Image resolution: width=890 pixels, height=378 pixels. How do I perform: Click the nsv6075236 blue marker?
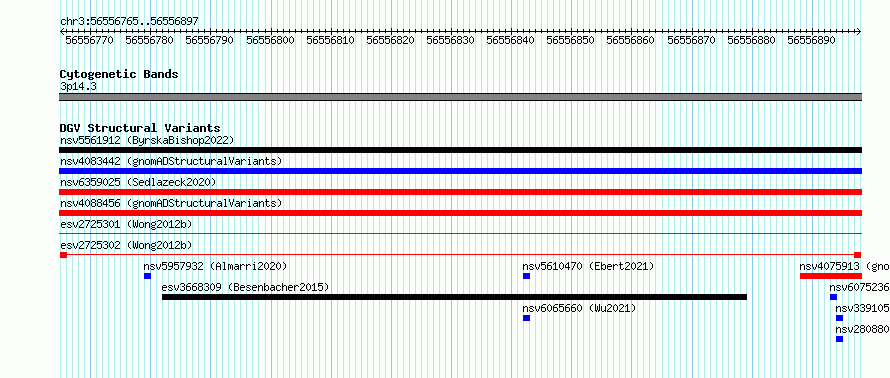[x=833, y=297]
